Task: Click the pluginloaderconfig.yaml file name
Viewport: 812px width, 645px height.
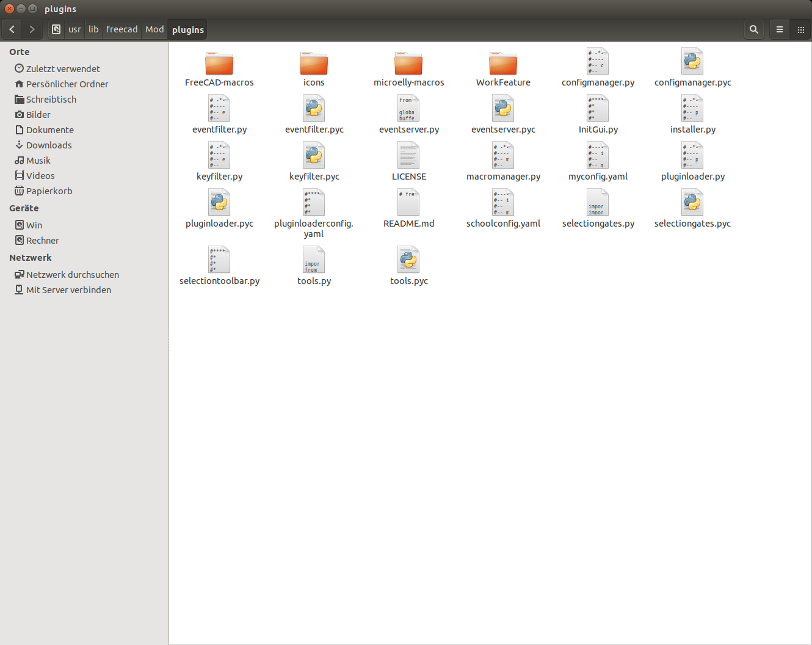Action: tap(314, 228)
